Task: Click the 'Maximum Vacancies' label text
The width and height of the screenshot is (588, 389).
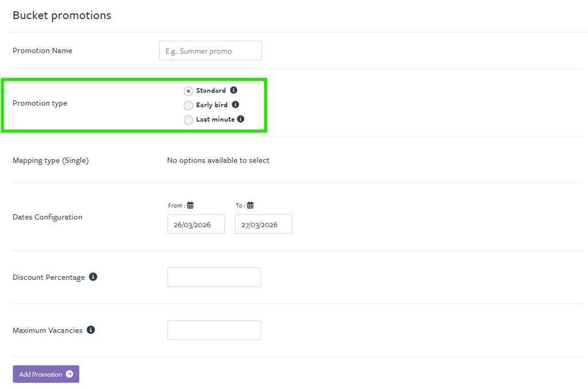Action: (48, 330)
